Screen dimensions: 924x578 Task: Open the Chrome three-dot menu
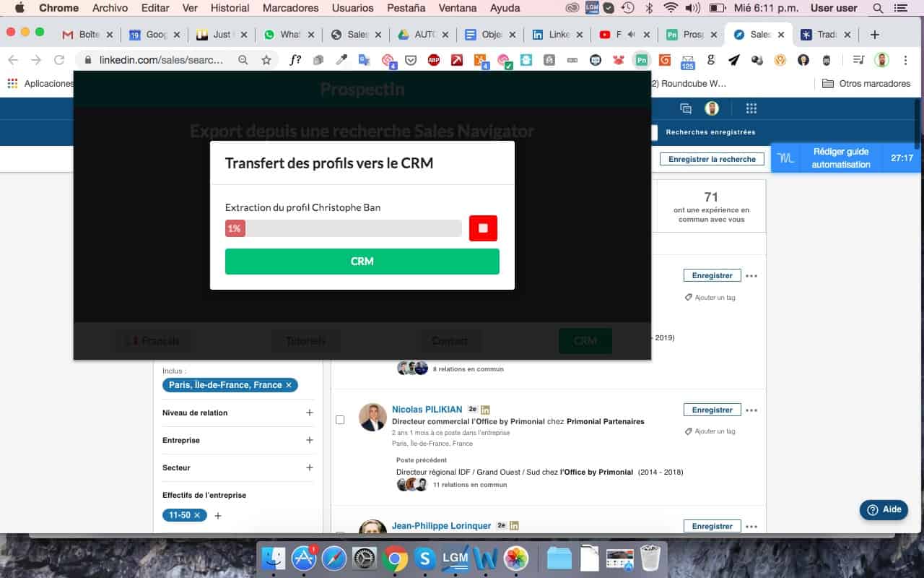[905, 60]
